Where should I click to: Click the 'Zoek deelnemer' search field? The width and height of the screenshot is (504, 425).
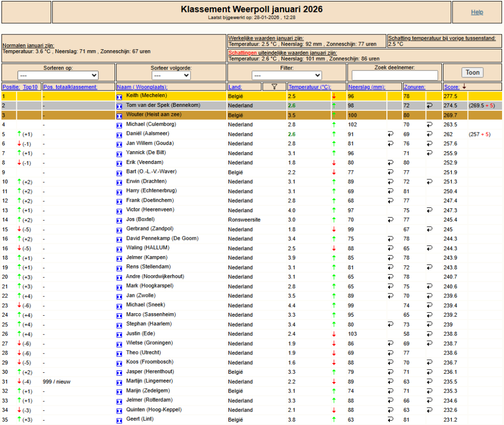pos(395,76)
